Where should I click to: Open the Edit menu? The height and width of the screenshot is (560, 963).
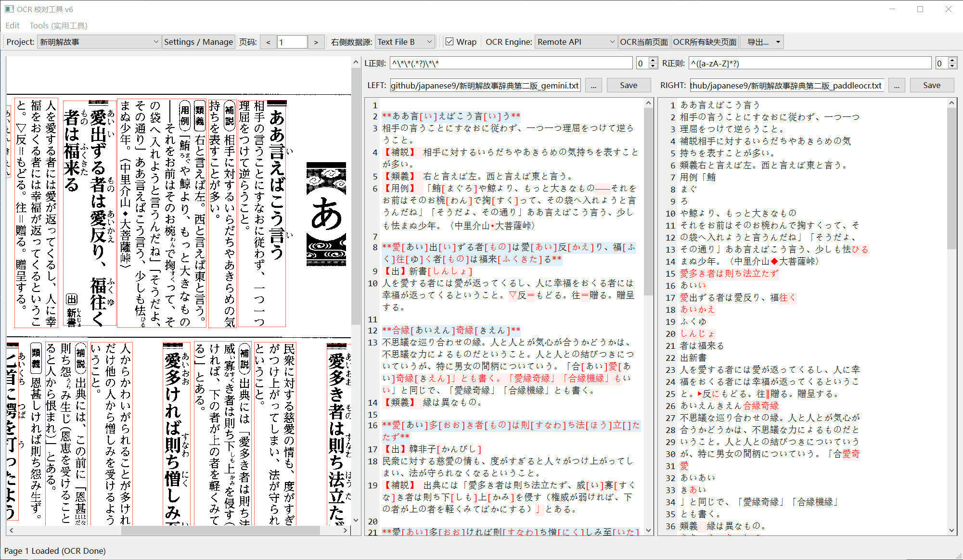[x=12, y=25]
